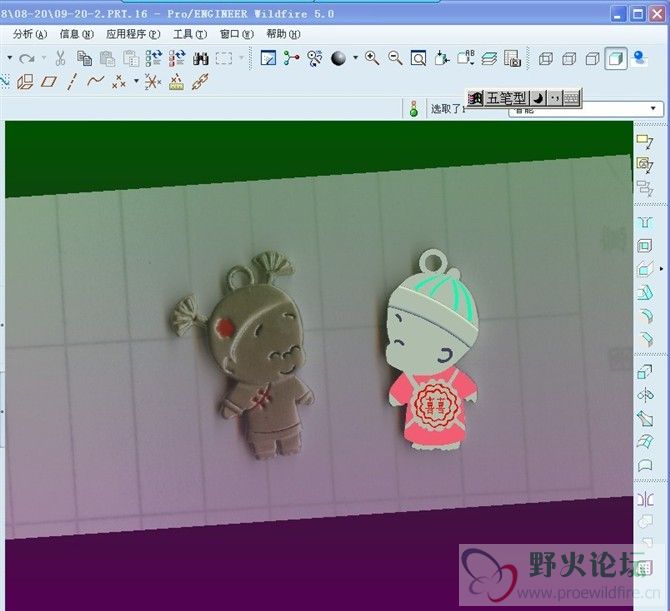Switch display to No Hidden mode
The image size is (670, 611).
point(592,58)
